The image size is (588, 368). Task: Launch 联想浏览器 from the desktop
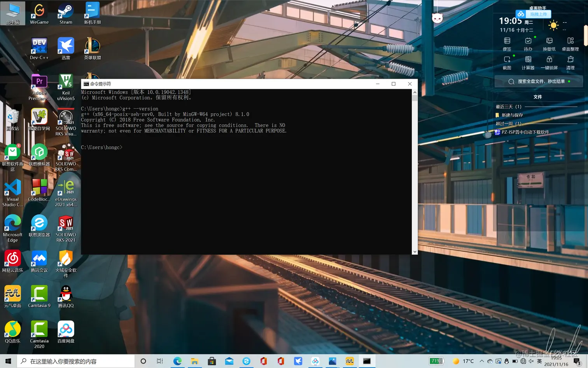[39, 226]
